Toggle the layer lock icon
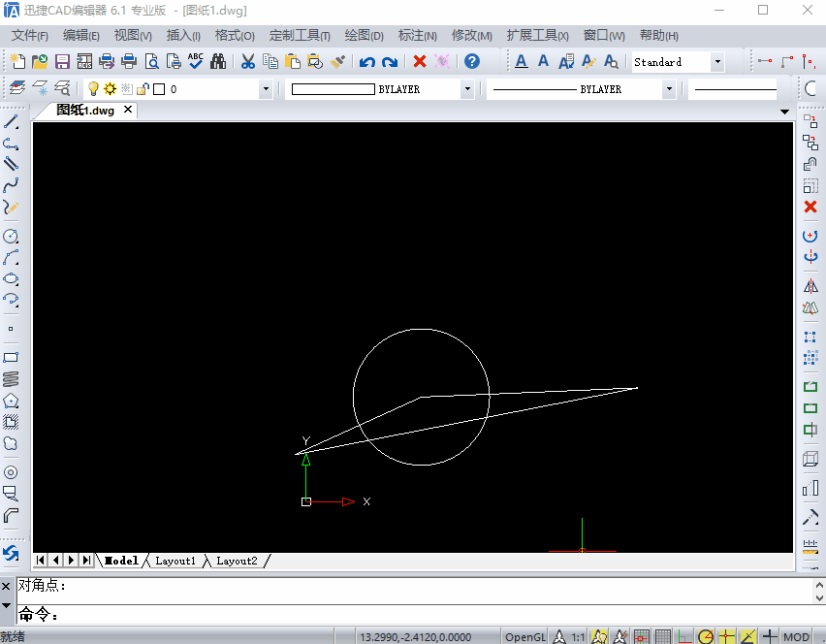826x644 pixels. click(143, 88)
